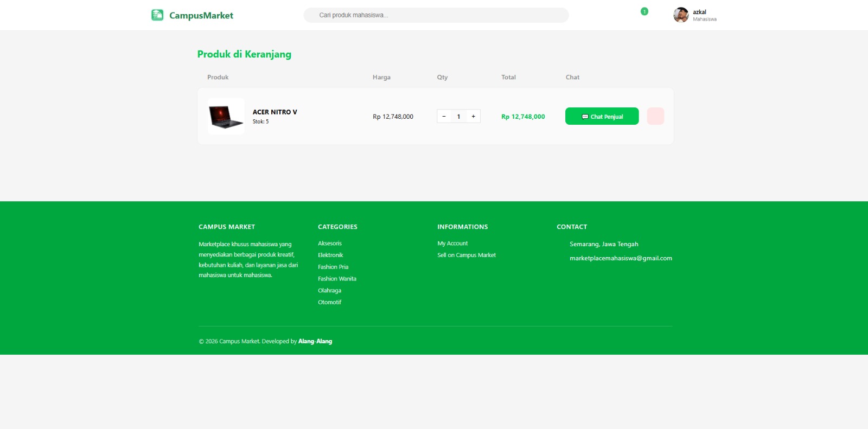Image resolution: width=868 pixels, height=429 pixels.
Task: Remove item with pink delete button
Action: (655, 116)
